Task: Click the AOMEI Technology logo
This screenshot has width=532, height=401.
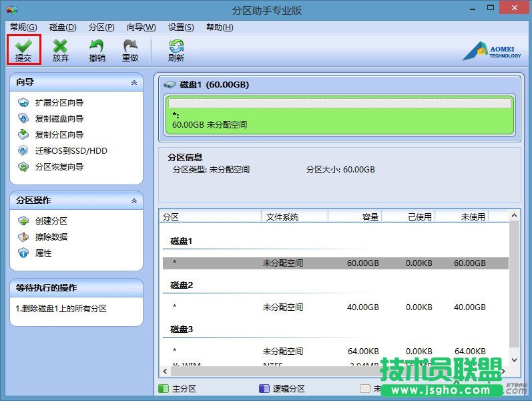Action: coord(493,51)
